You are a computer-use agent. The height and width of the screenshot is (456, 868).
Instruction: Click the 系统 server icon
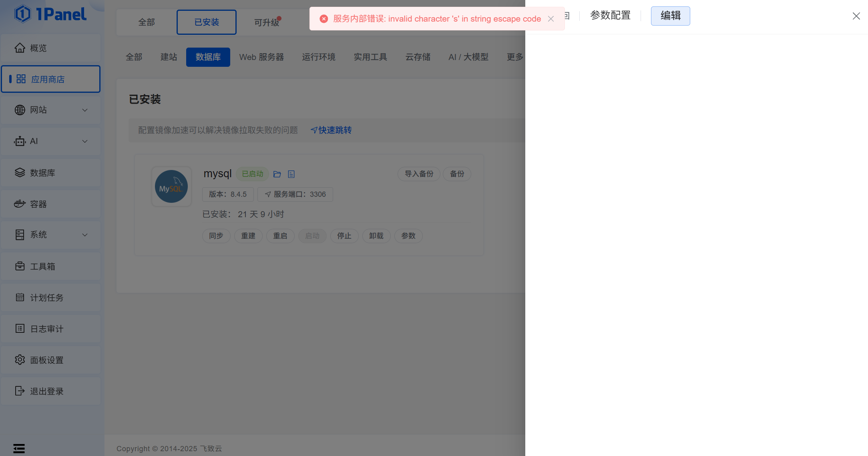pyautogui.click(x=20, y=235)
